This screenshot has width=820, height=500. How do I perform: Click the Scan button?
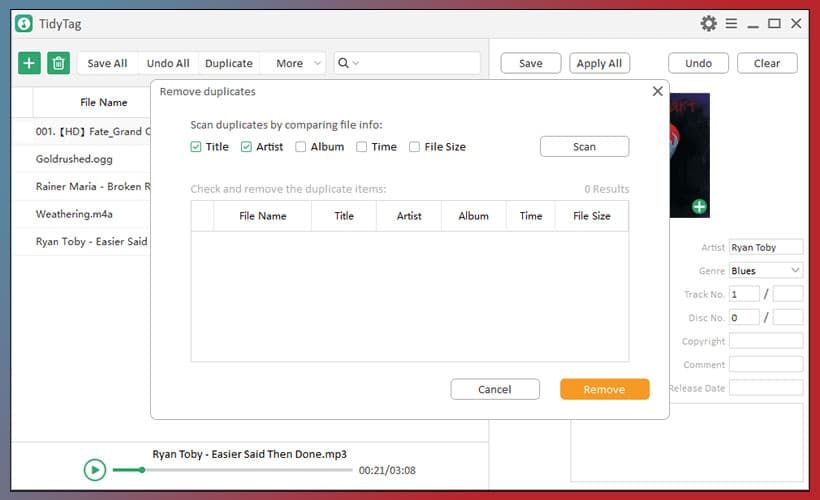(585, 147)
